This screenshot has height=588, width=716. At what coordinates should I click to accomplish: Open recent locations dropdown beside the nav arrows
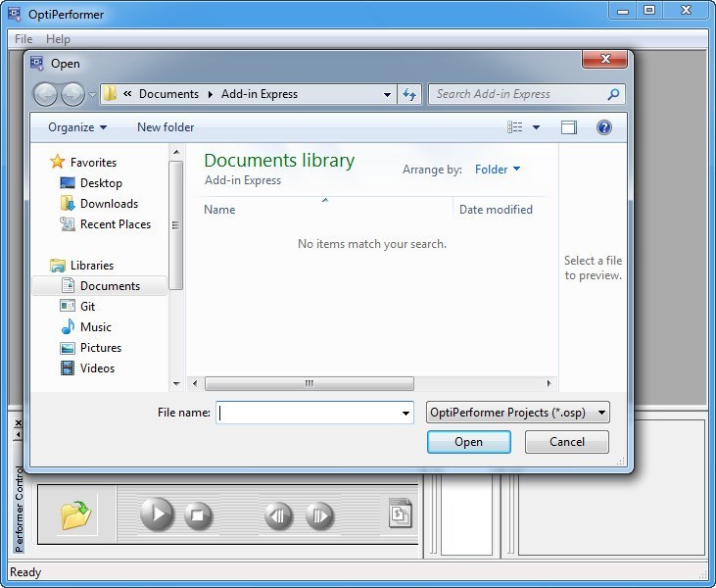[92, 95]
